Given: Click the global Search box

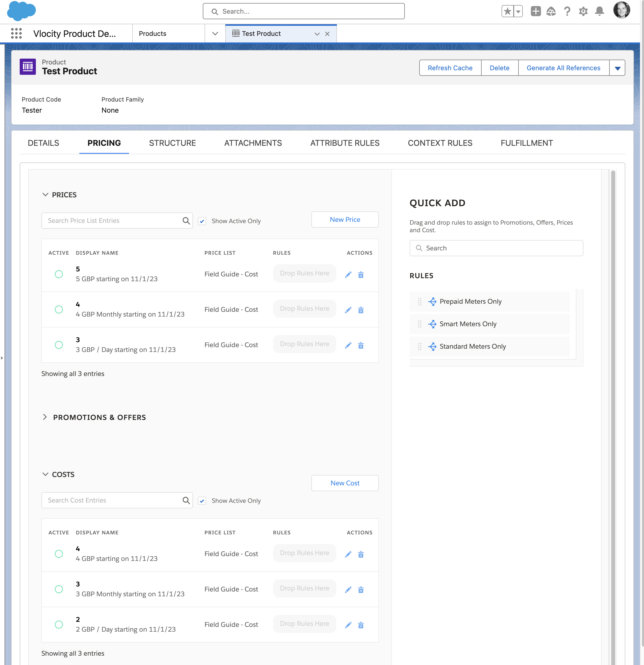Looking at the screenshot, I should coord(304,11).
